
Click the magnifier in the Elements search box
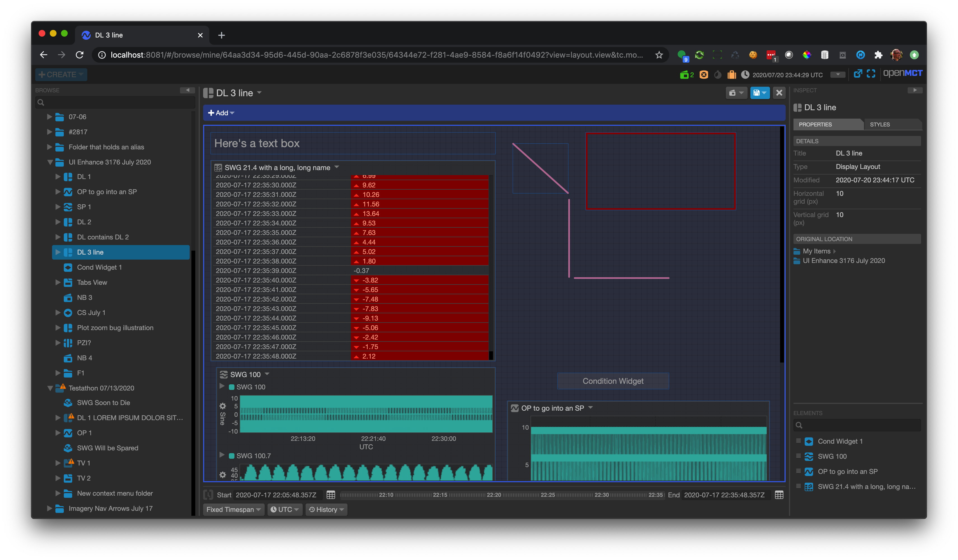point(799,425)
